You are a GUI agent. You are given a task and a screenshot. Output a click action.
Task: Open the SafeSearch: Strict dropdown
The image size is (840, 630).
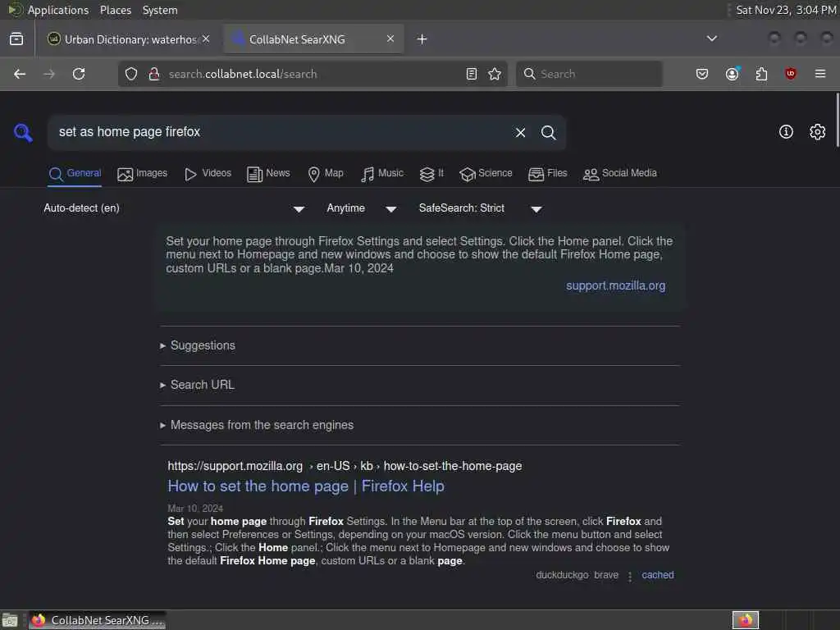[481, 208]
